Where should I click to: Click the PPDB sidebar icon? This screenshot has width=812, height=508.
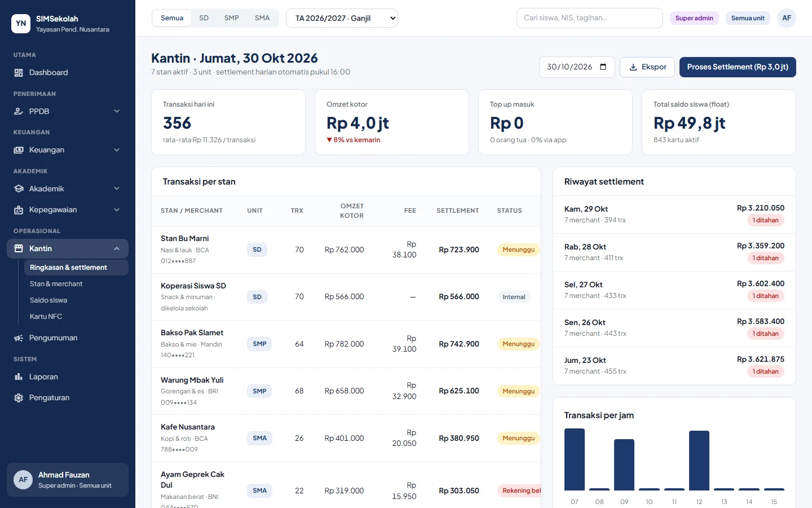pos(19,112)
